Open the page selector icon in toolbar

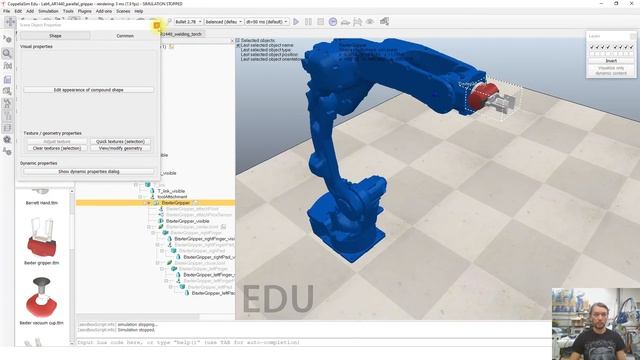[x=384, y=21]
